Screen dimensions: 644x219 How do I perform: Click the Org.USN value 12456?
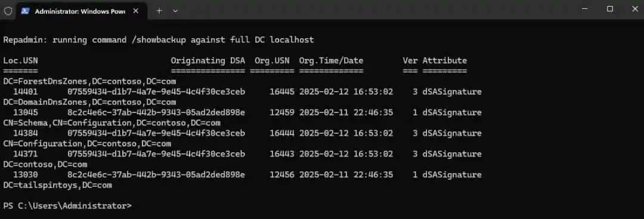(282, 175)
